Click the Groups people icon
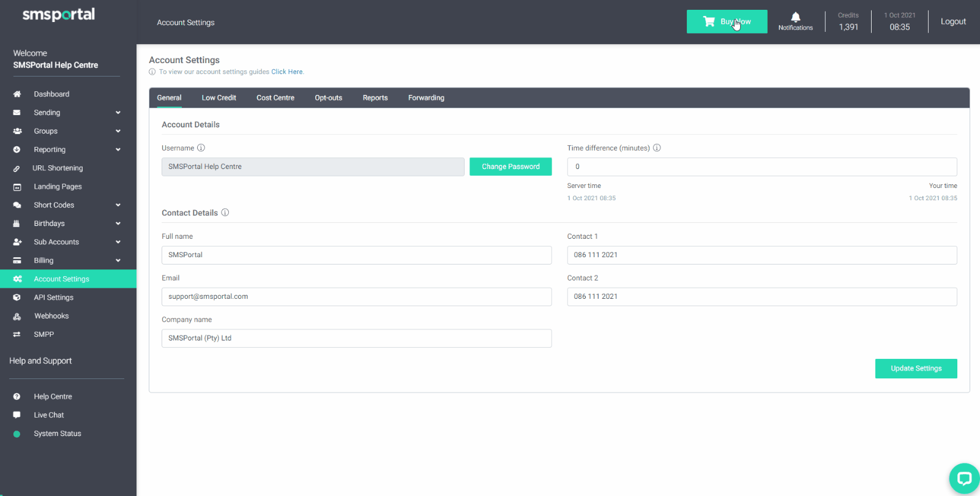The height and width of the screenshot is (496, 980). (17, 131)
